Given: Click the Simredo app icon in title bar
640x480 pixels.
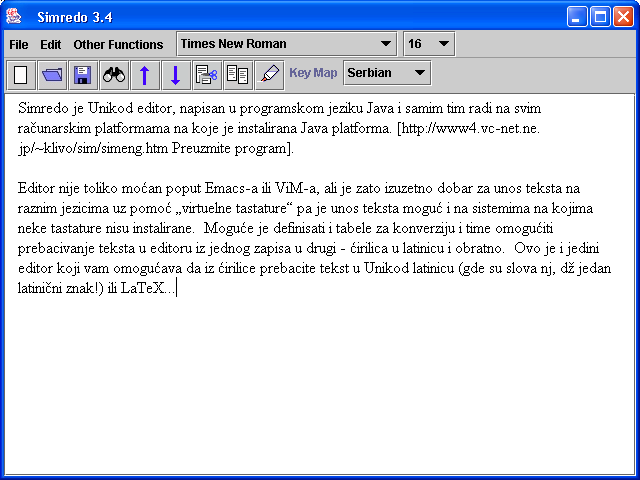Looking at the screenshot, I should coord(15,16).
